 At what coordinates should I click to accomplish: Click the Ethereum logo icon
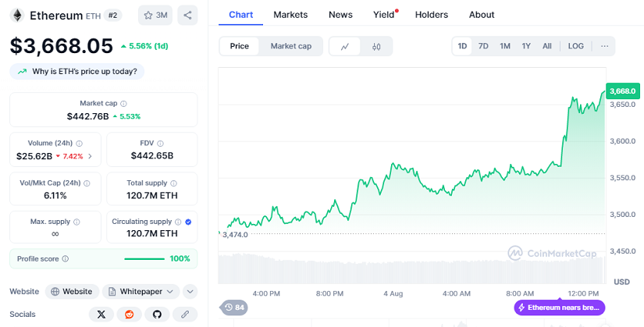tap(17, 15)
